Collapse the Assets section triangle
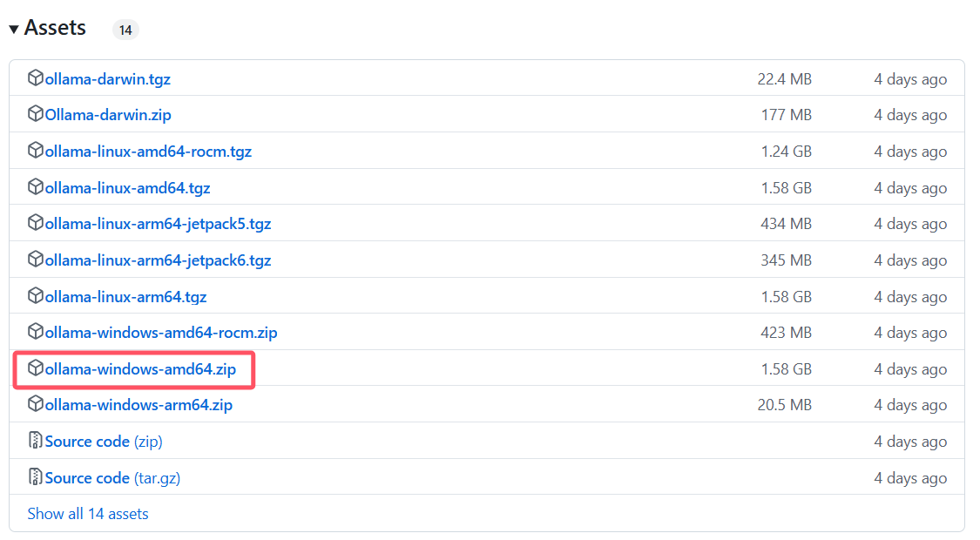The width and height of the screenshot is (980, 540). point(14,29)
